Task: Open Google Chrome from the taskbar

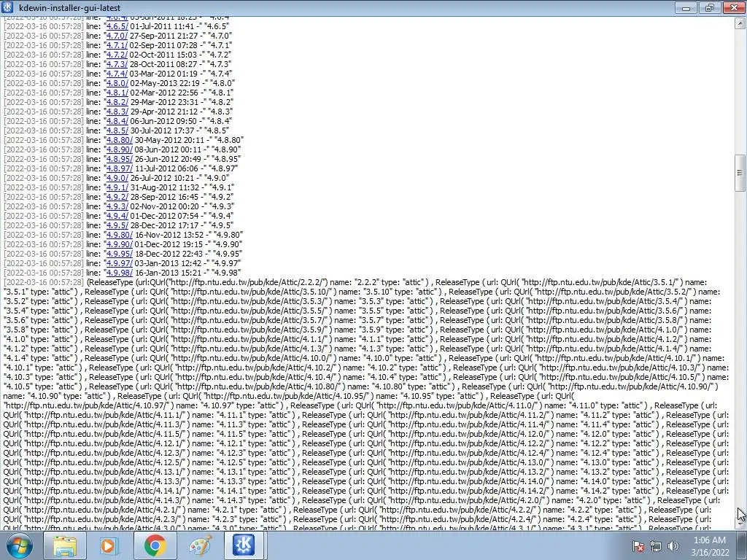Action: [x=155, y=545]
